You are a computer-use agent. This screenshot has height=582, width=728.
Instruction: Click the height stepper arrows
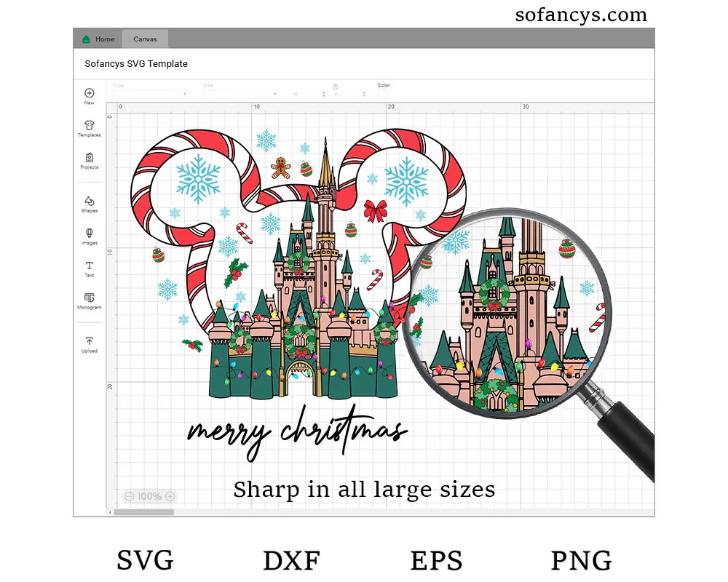(x=363, y=94)
